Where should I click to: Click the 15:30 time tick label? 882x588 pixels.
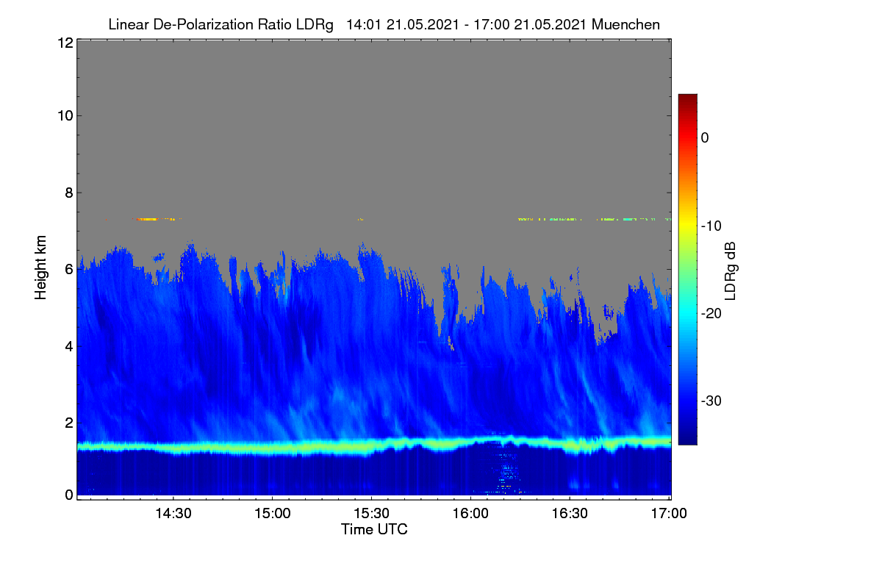tap(371, 514)
